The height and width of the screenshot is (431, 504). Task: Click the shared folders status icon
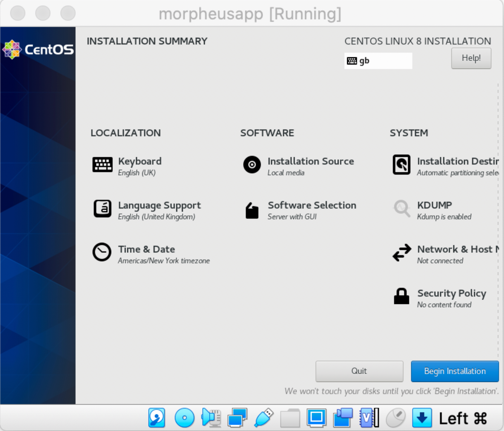click(x=290, y=418)
